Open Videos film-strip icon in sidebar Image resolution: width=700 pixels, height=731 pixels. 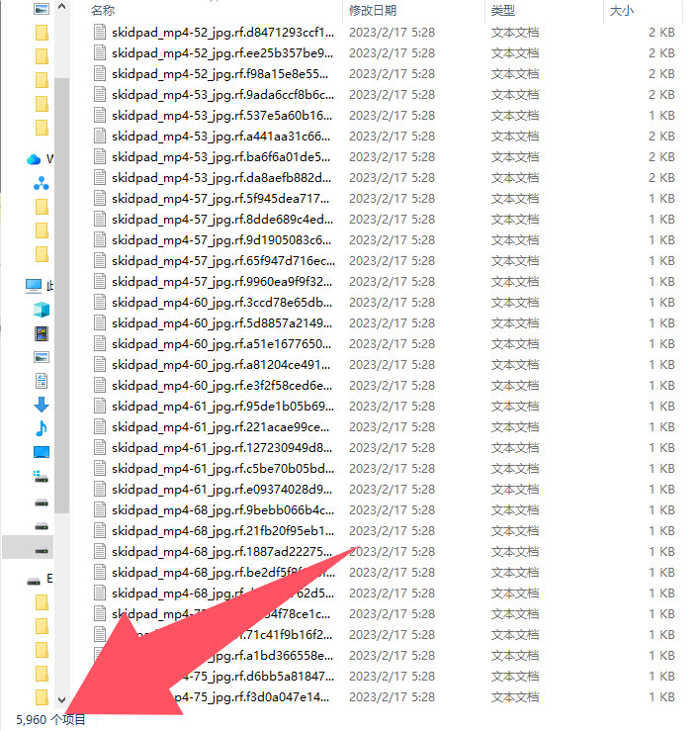[42, 333]
